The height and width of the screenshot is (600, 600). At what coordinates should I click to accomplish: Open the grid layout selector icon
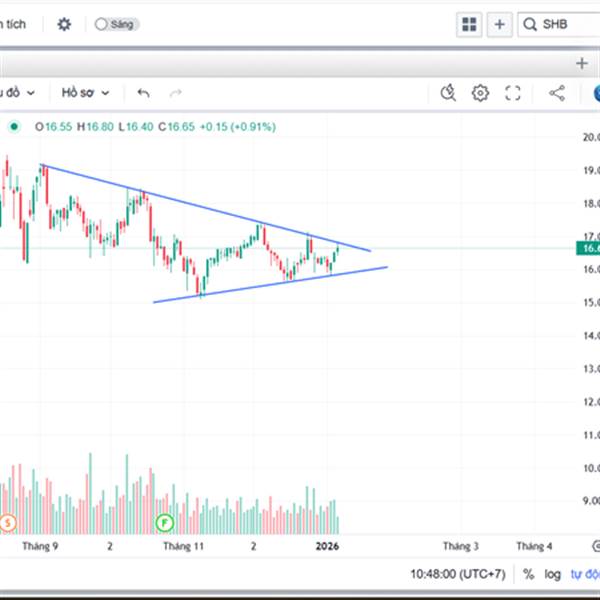pyautogui.click(x=468, y=24)
